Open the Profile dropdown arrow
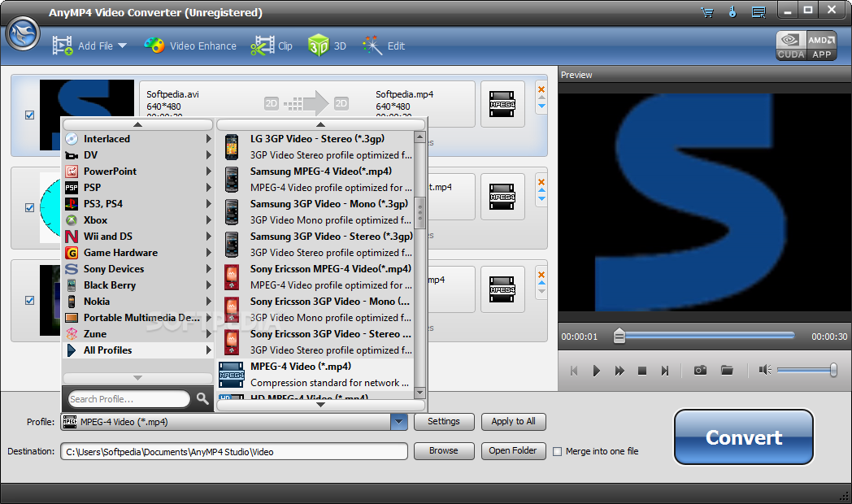This screenshot has height=504, width=852. pos(399,421)
